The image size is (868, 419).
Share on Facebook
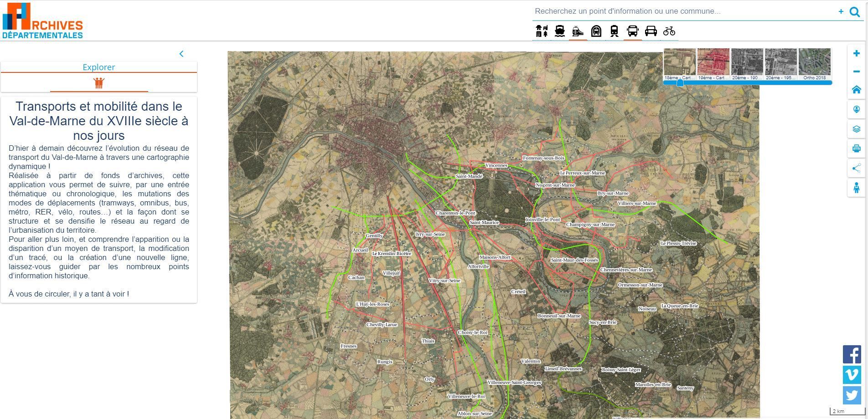pos(852,354)
